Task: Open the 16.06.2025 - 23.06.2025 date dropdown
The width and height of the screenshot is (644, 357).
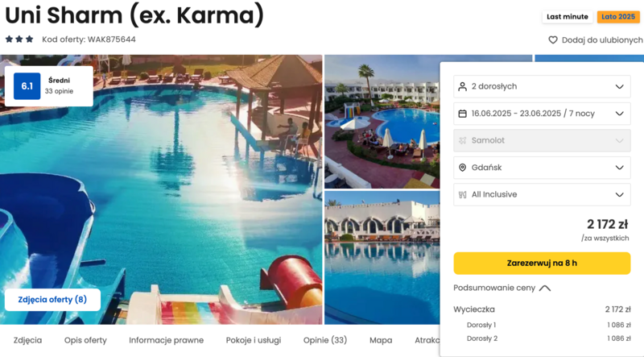Action: [x=542, y=114]
